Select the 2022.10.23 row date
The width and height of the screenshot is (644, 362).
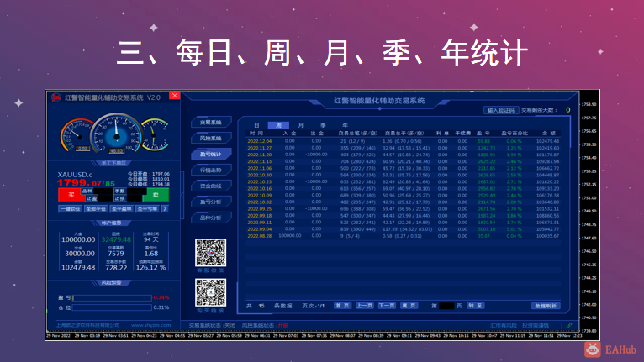point(260,181)
